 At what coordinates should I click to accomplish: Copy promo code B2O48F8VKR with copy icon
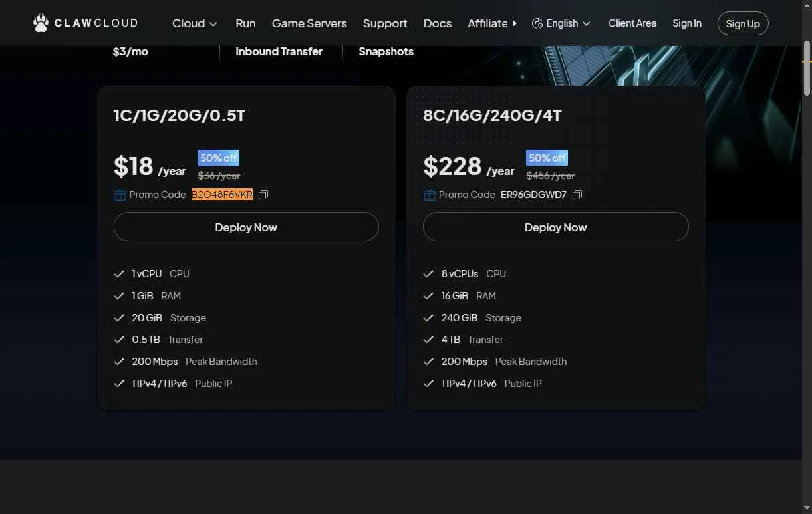click(x=263, y=195)
